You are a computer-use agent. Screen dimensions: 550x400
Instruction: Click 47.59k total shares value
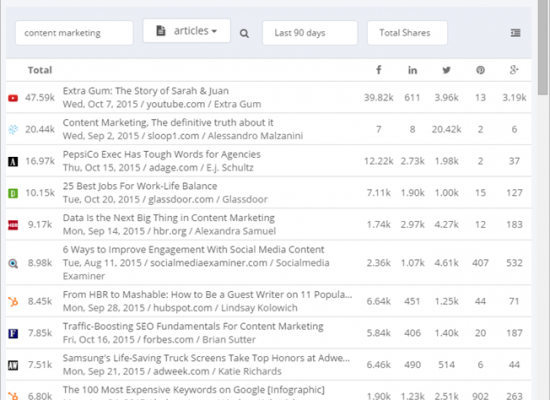point(40,98)
